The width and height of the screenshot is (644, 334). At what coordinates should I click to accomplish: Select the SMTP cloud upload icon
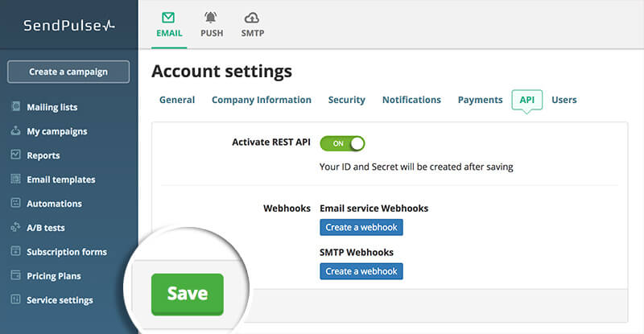tap(252, 18)
